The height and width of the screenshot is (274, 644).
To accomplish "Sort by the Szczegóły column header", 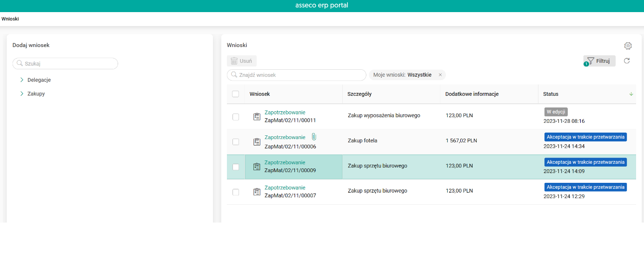I will [x=359, y=94].
